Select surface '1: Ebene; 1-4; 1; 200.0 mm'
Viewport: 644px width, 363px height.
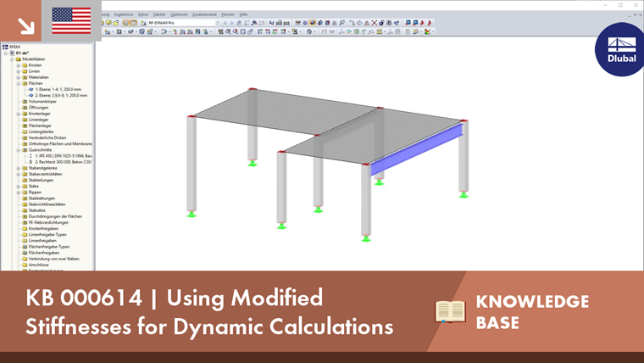pos(58,89)
